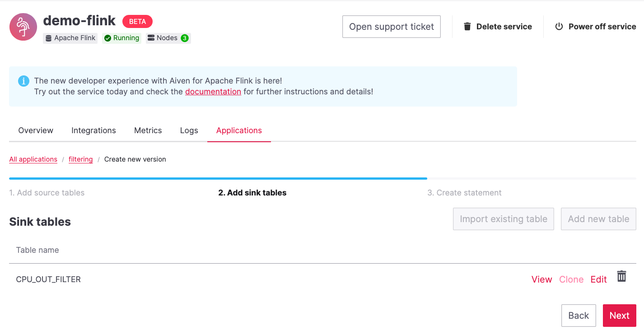The width and height of the screenshot is (644, 330).
Task: Click the info icon in the banner
Action: (23, 81)
